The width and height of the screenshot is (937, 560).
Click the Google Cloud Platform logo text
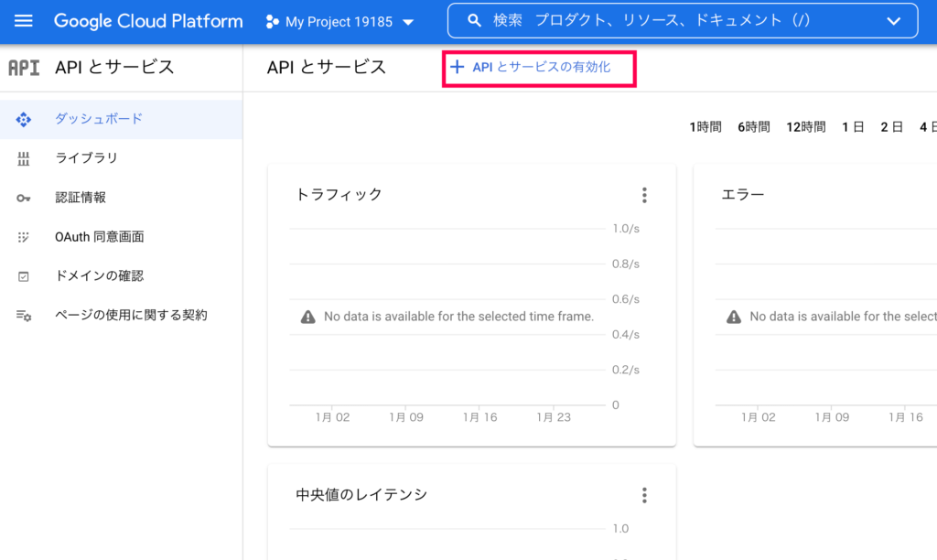[x=148, y=22]
